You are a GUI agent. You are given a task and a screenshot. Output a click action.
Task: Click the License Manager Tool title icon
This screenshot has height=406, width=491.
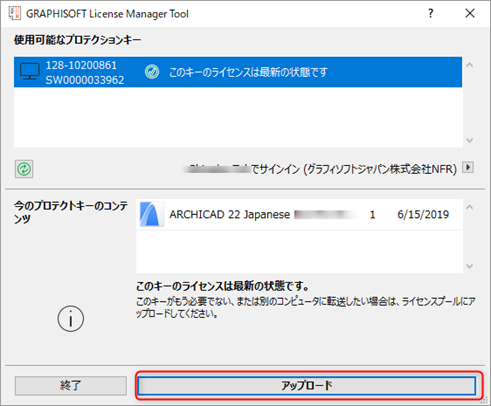(x=14, y=13)
